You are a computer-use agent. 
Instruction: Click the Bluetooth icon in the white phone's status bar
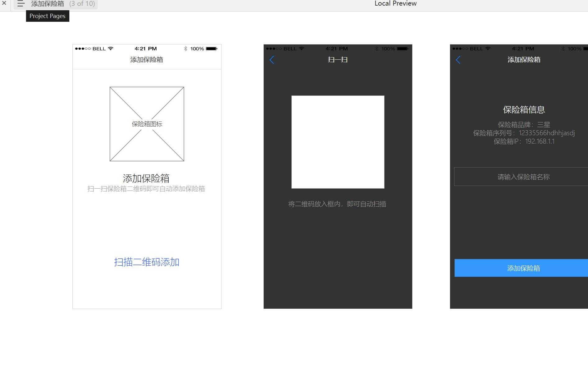[x=185, y=48]
